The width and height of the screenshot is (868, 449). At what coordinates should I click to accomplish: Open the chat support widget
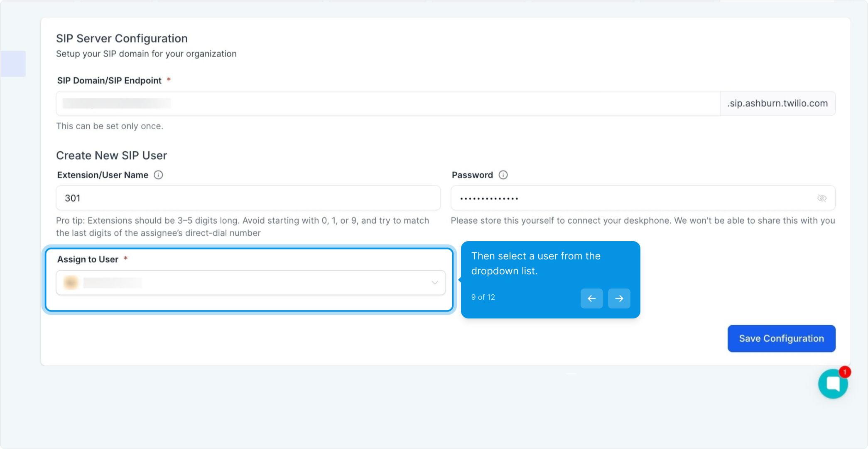pyautogui.click(x=832, y=384)
